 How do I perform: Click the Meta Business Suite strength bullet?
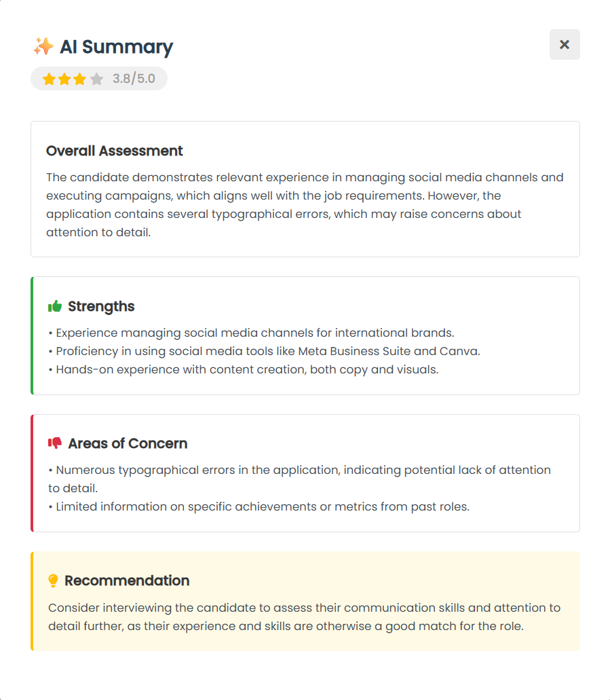[x=265, y=351]
